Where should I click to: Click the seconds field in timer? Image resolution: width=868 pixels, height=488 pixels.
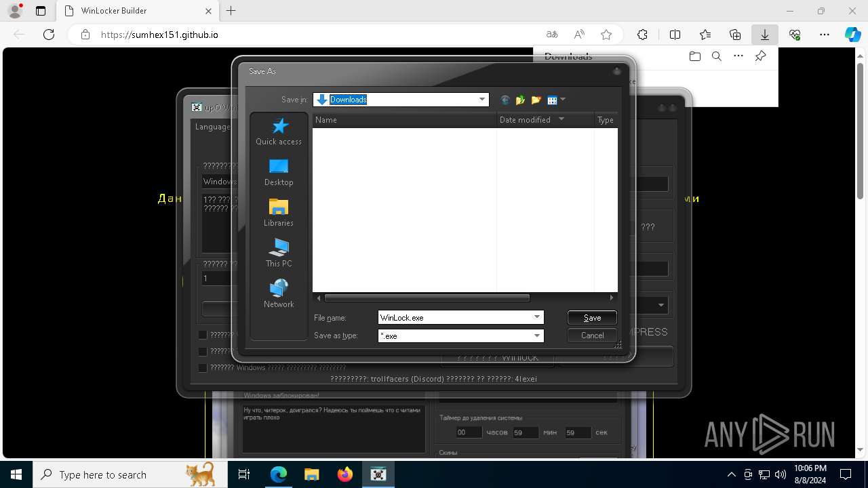tap(578, 432)
